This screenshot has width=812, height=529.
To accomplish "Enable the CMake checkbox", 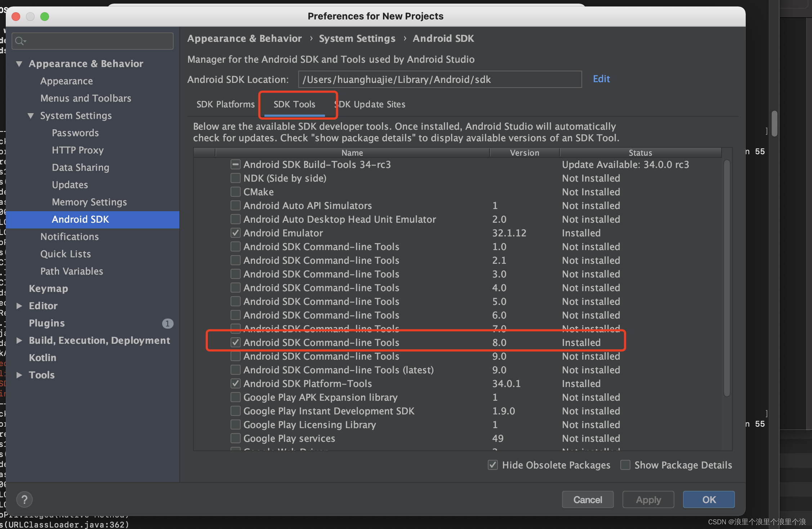I will tap(235, 192).
